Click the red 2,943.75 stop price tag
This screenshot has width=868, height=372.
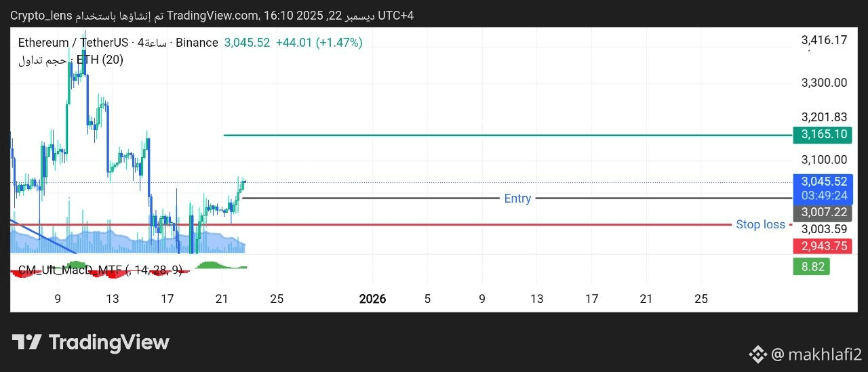pos(824,246)
